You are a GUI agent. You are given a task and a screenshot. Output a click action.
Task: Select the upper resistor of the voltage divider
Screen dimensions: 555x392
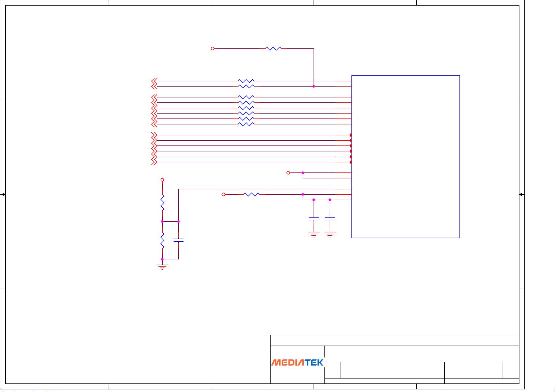click(162, 203)
